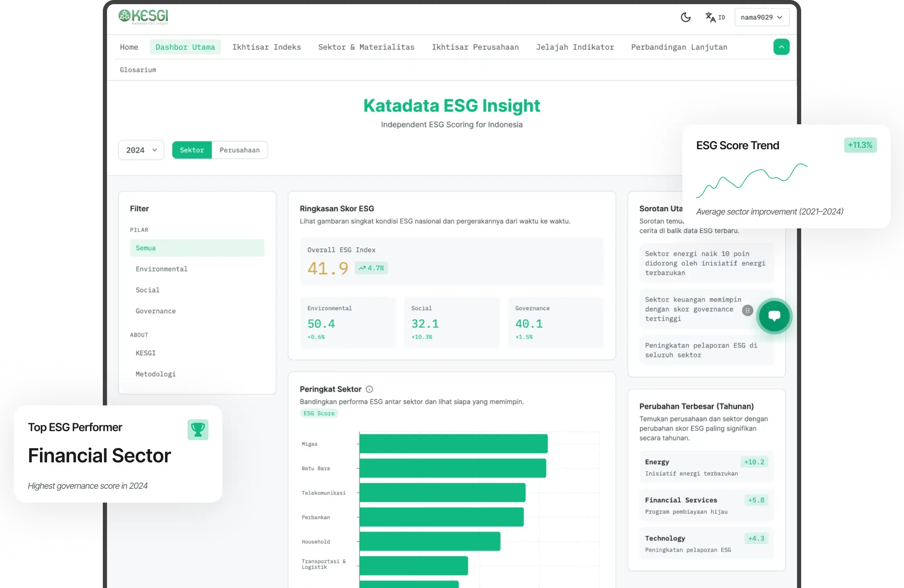This screenshot has width=904, height=588.
Task: Click the language translate icon
Action: pyautogui.click(x=710, y=17)
